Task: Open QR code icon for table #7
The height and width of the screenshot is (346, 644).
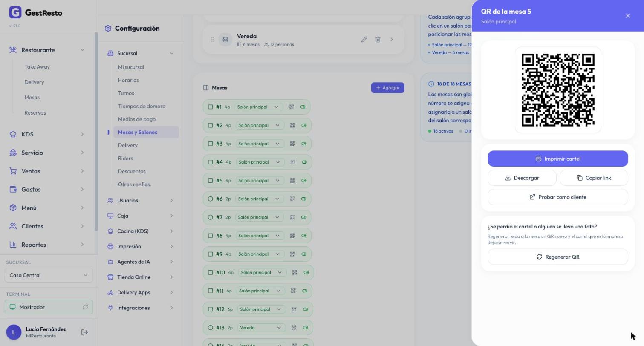Action: coord(292,217)
